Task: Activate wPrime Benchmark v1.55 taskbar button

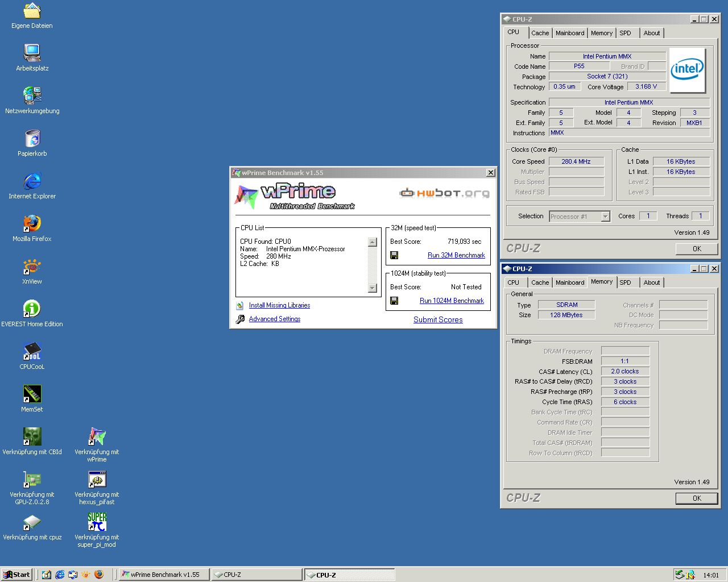Action: [164, 575]
